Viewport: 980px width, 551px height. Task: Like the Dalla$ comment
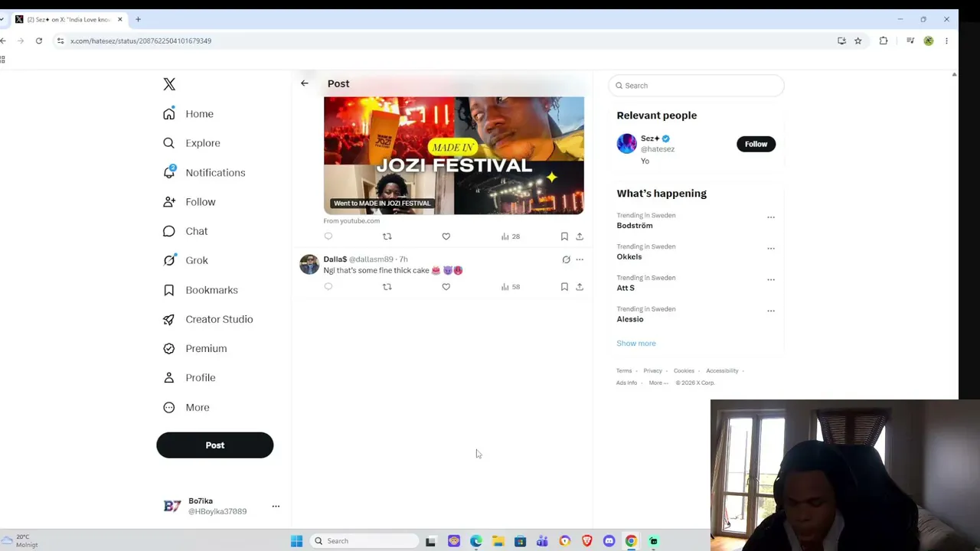click(446, 287)
